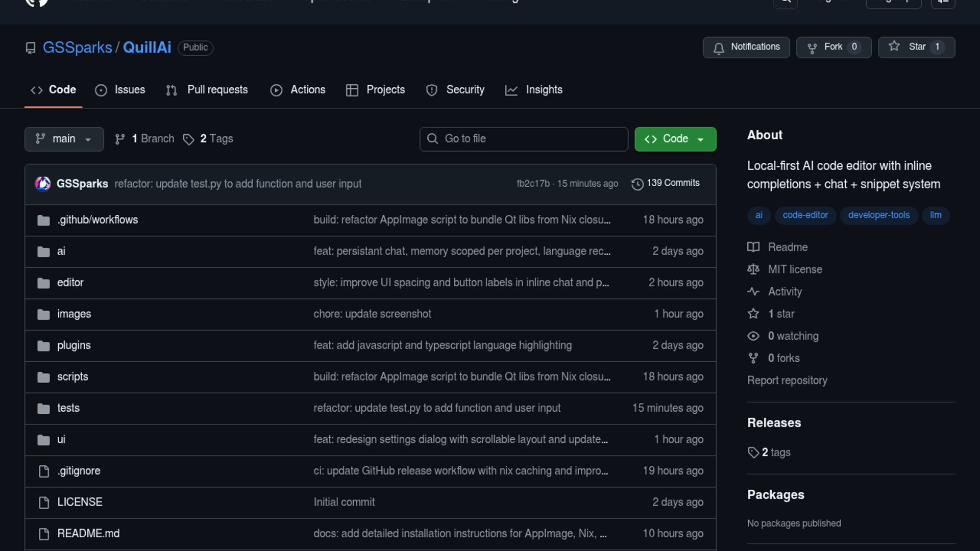Open commit history clock icon
This screenshot has width=980, height=551.
637,184
